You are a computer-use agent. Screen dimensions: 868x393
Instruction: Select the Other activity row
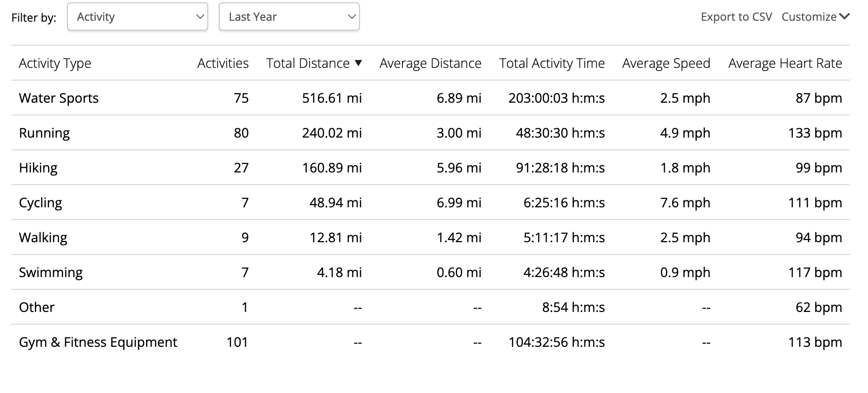[431, 307]
